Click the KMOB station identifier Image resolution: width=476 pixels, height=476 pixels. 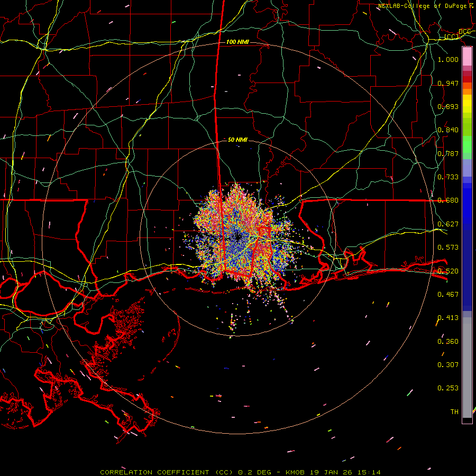(x=295, y=472)
